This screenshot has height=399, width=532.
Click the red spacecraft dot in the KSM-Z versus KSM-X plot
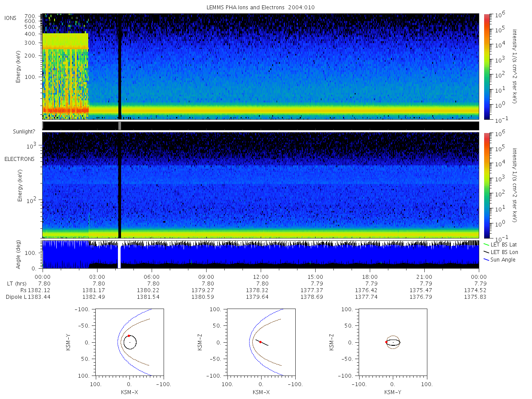coord(260,342)
